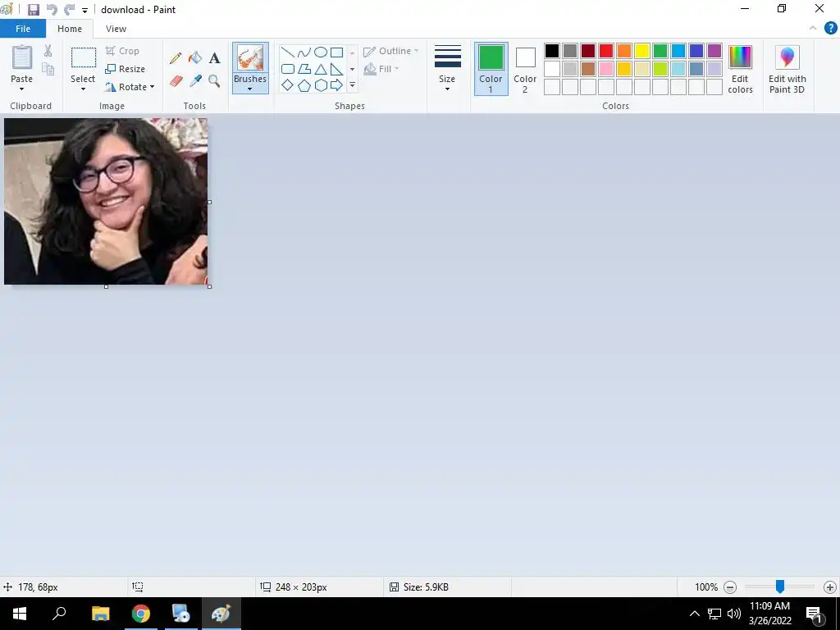Screen dimensions: 840x630
Task: Choose the Right triangle shape
Action: (336, 69)
